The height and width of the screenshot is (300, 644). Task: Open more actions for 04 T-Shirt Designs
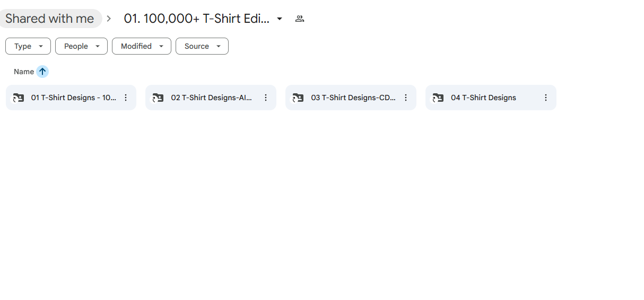pyautogui.click(x=546, y=98)
